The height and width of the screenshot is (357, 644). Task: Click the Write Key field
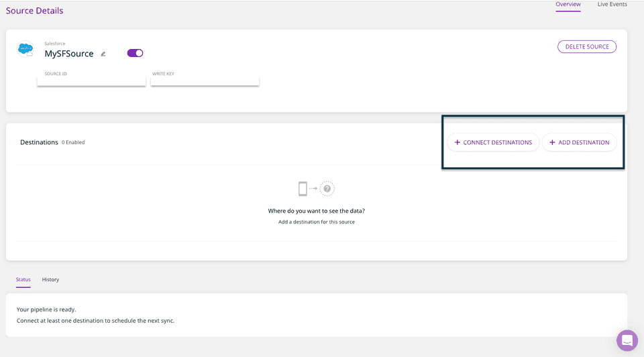click(x=205, y=80)
